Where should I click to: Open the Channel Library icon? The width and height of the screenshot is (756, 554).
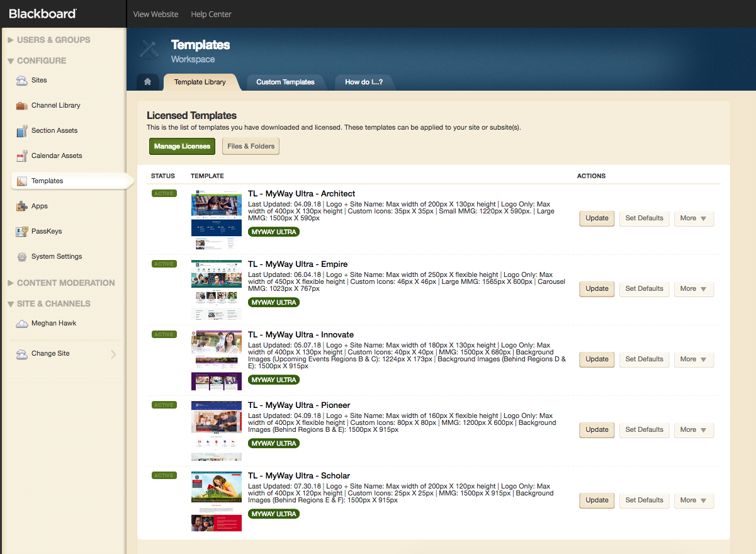[x=22, y=105]
